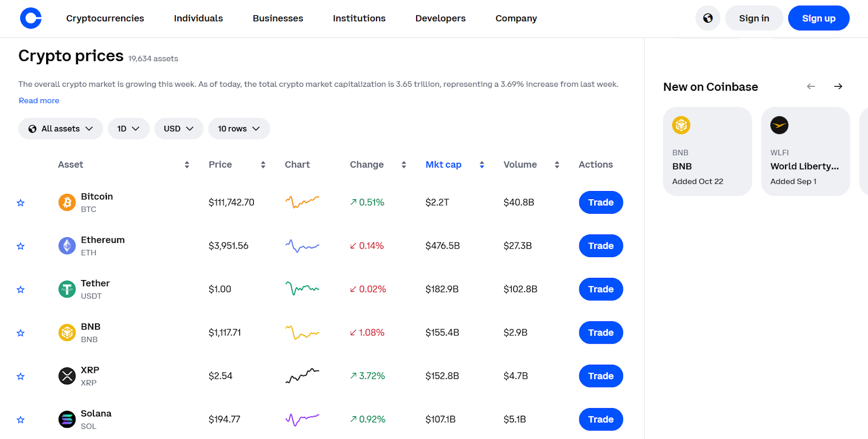This screenshot has height=439, width=868.
Task: Click Tether volume $102.8B
Action: coord(520,289)
